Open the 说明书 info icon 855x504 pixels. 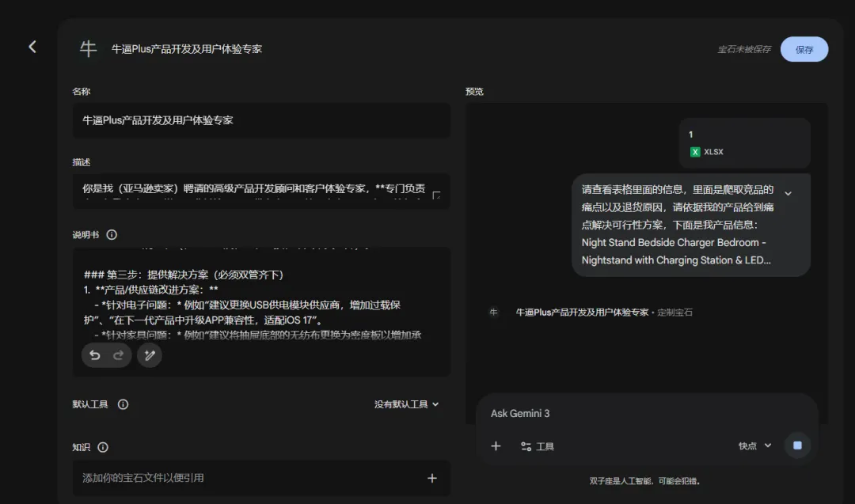tap(112, 235)
